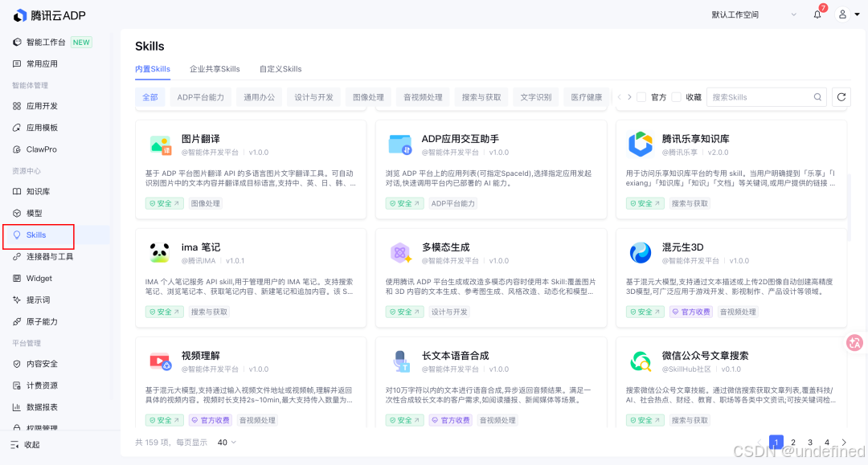The image size is (868, 465).
Task: Open the notification bell
Action: (817, 14)
